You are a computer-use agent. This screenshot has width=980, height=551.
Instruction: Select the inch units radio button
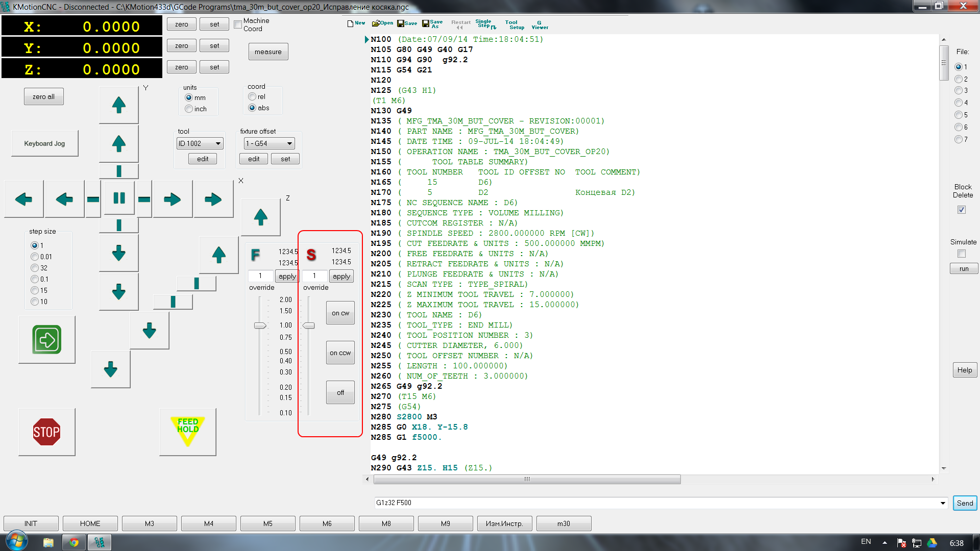(189, 109)
